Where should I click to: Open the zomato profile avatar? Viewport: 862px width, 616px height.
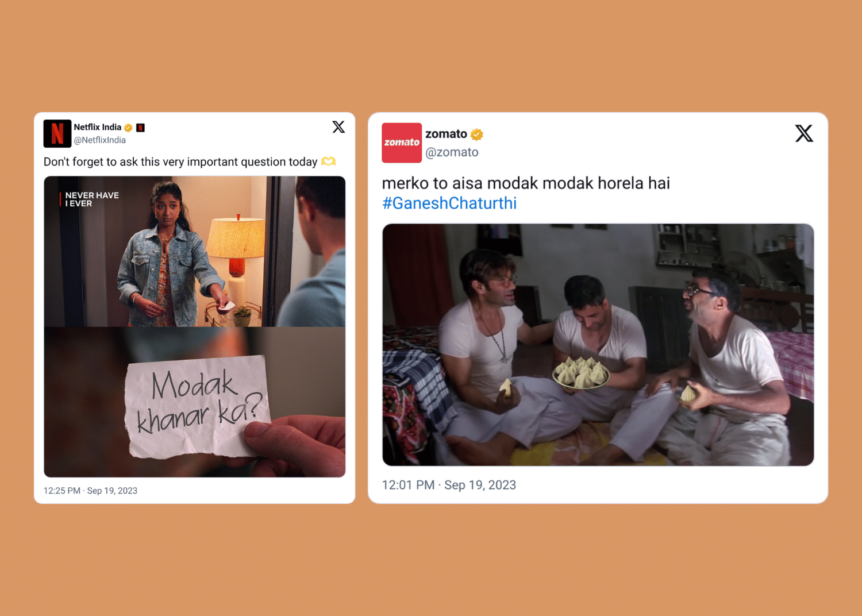click(402, 143)
